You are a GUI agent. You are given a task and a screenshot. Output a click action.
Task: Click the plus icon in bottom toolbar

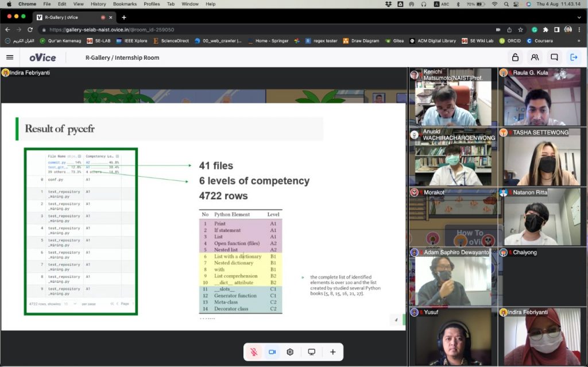click(x=332, y=352)
